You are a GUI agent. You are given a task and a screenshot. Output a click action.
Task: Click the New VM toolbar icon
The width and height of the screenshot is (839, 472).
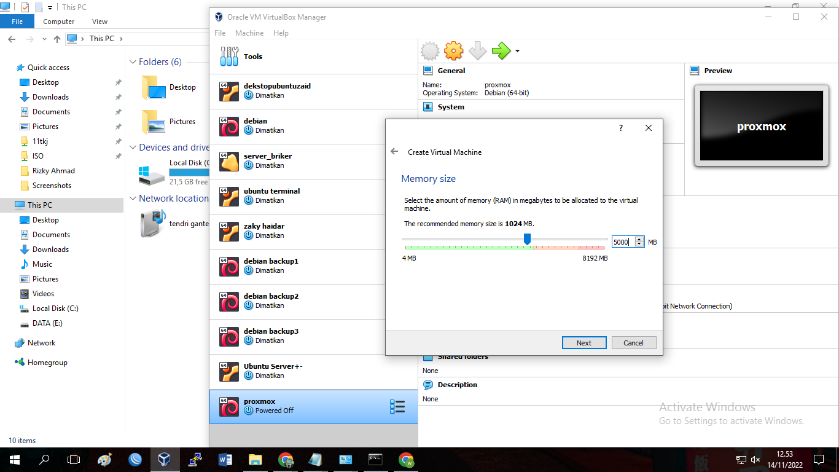430,51
